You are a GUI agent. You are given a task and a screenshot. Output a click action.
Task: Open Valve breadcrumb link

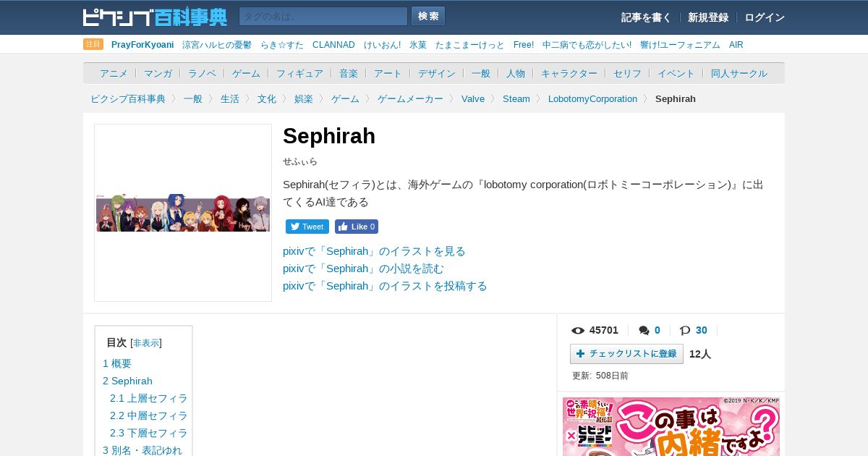tap(473, 98)
